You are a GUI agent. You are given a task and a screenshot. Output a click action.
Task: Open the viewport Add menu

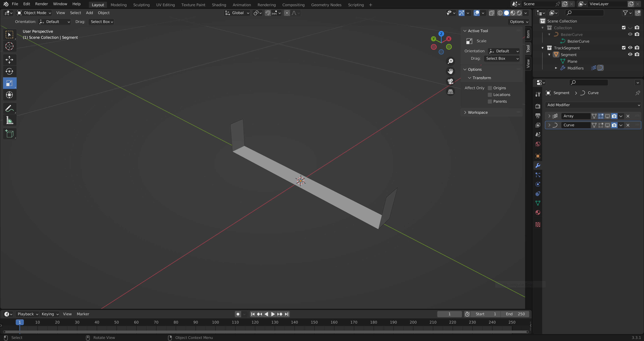tap(89, 13)
